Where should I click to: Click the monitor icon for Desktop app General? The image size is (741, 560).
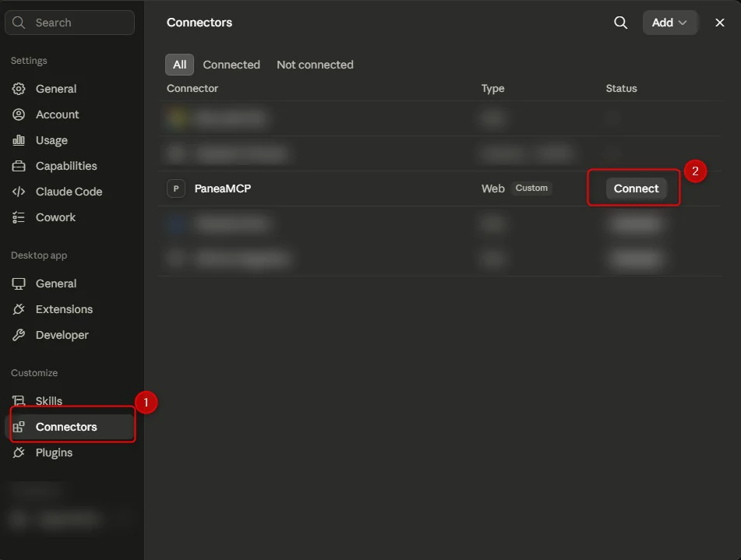tap(19, 284)
